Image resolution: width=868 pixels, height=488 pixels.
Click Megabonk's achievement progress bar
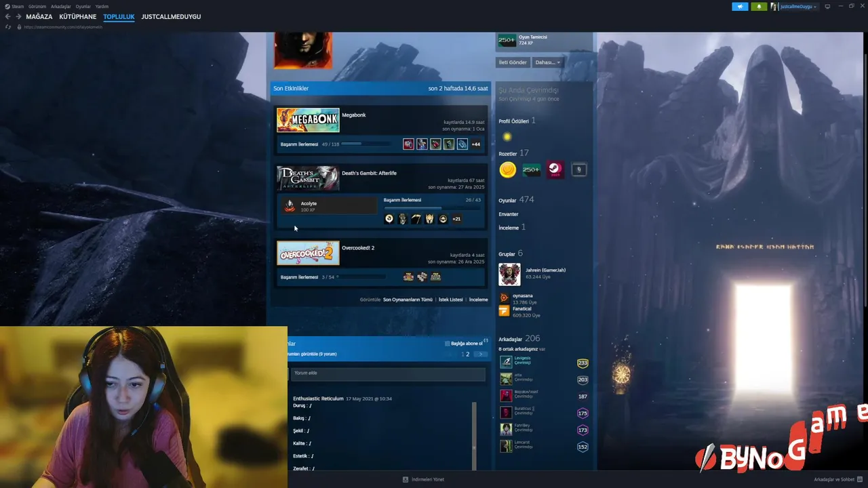(366, 144)
